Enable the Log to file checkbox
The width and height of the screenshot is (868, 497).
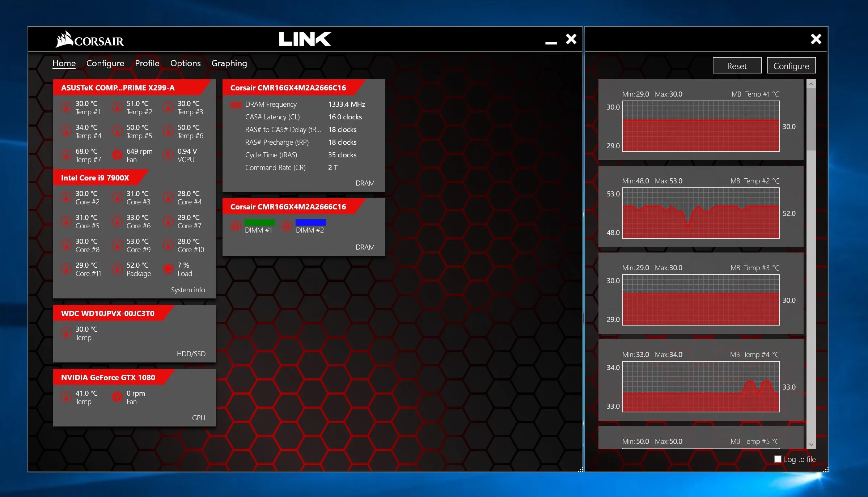pos(778,459)
